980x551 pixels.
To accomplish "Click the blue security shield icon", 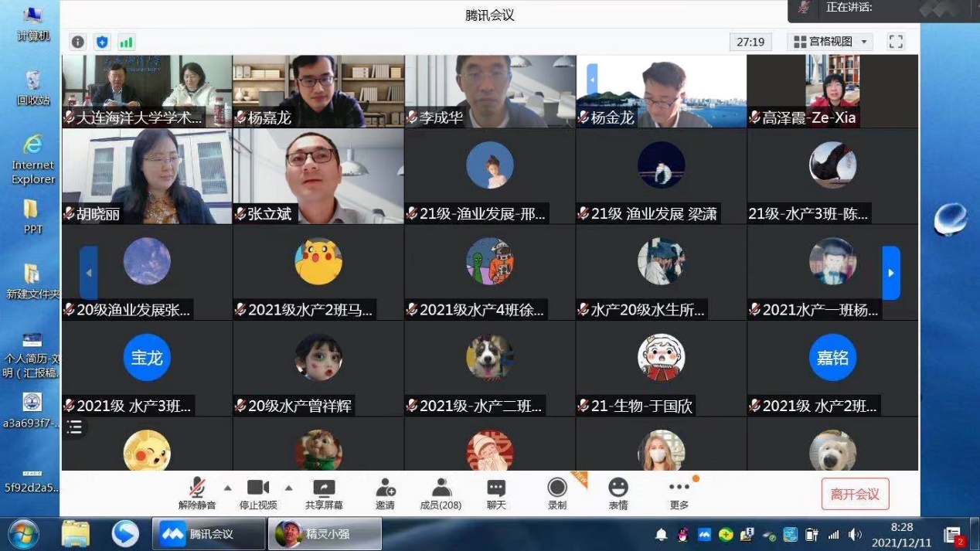I will click(x=101, y=42).
